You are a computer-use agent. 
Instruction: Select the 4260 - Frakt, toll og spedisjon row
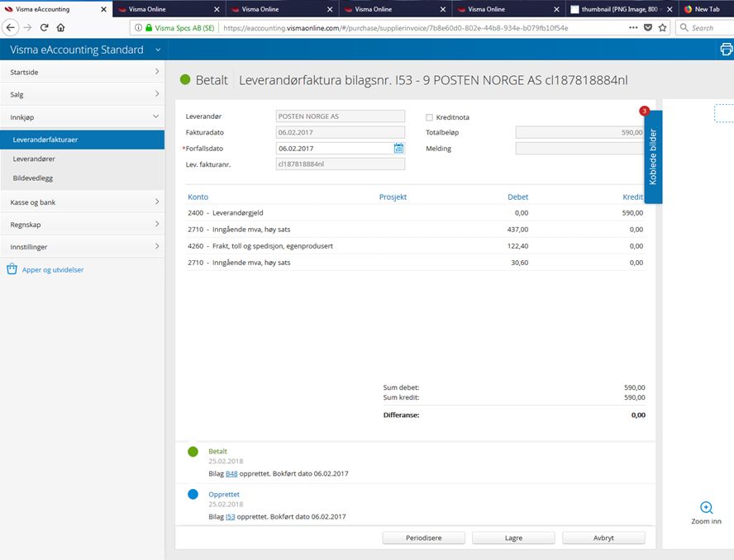[415, 246]
